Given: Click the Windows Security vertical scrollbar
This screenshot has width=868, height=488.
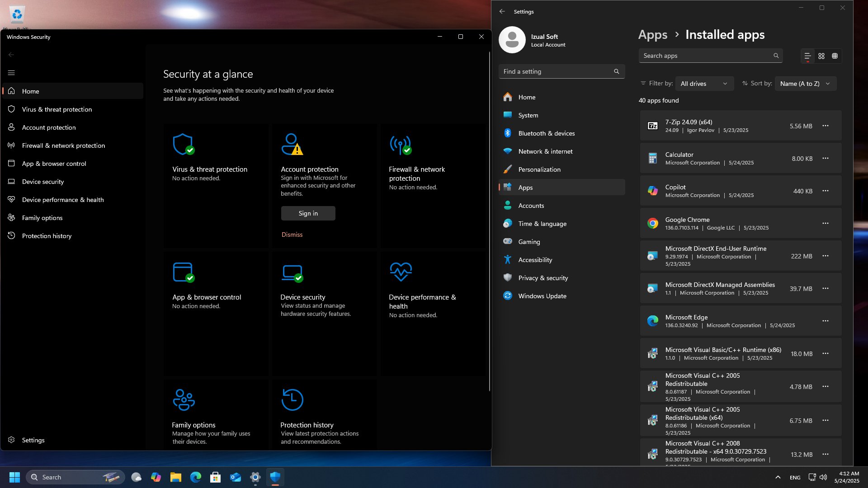Looking at the screenshot, I should point(489,221).
